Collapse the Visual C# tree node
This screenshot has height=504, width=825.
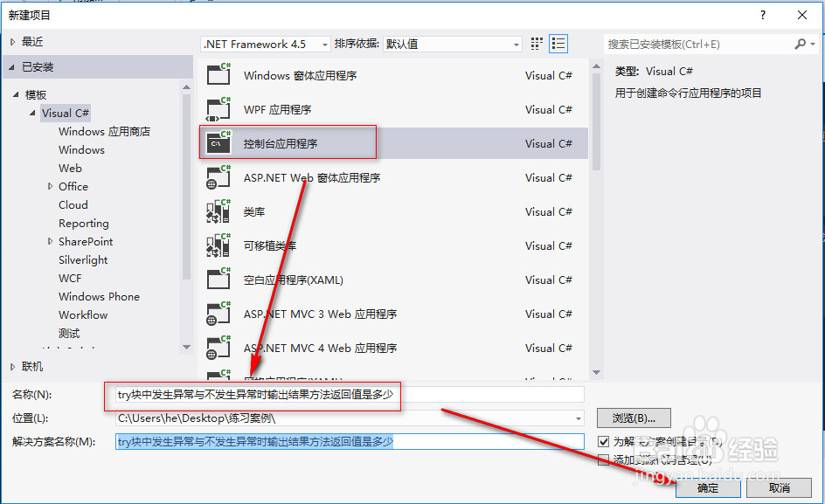tap(32, 113)
